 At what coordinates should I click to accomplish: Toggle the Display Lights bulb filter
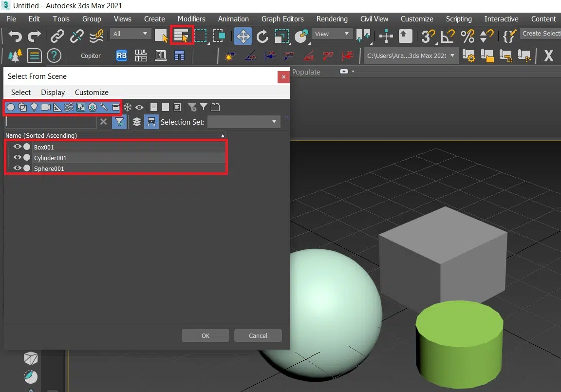click(x=34, y=107)
